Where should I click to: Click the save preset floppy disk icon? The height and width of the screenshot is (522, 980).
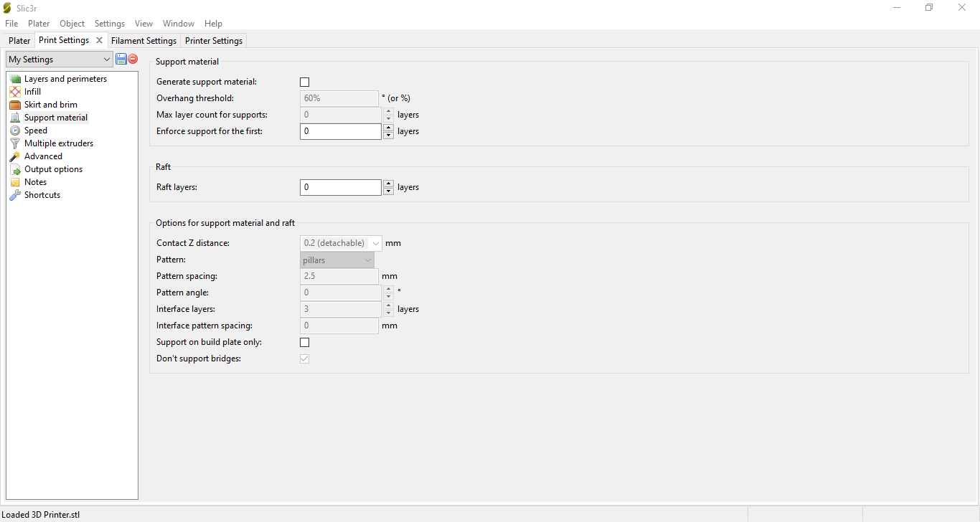[121, 59]
